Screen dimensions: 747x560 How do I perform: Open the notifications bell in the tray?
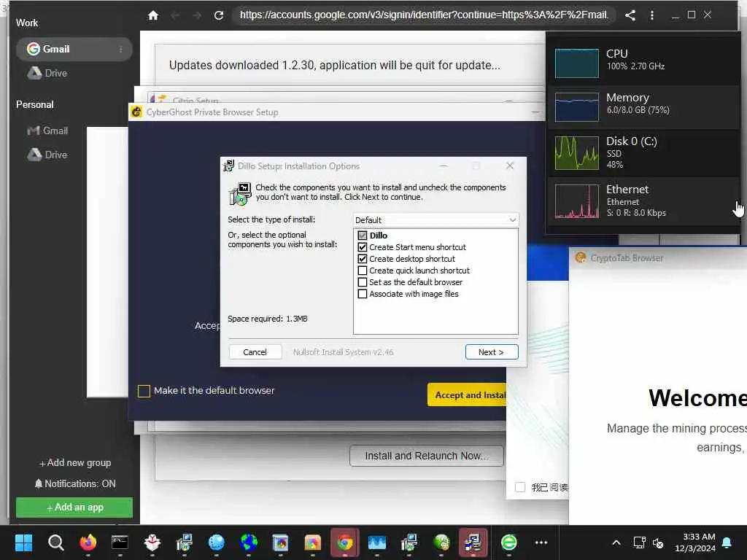point(727,542)
